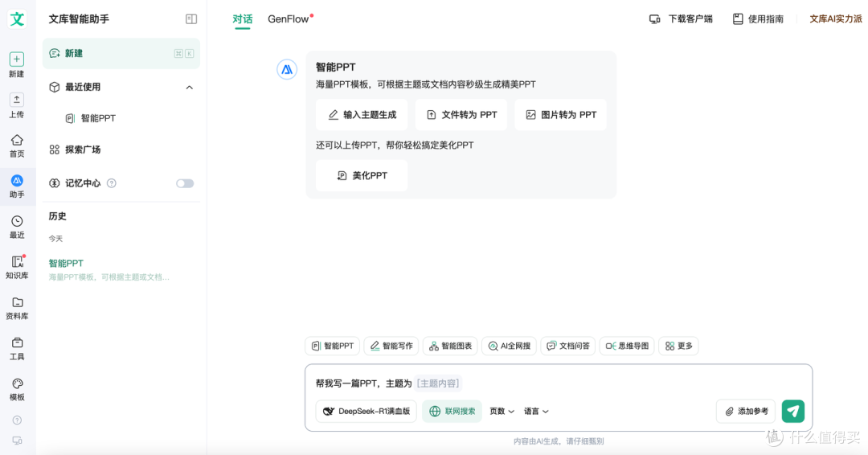Switch to the 对话 tab
The width and height of the screenshot is (868, 455).
[243, 19]
